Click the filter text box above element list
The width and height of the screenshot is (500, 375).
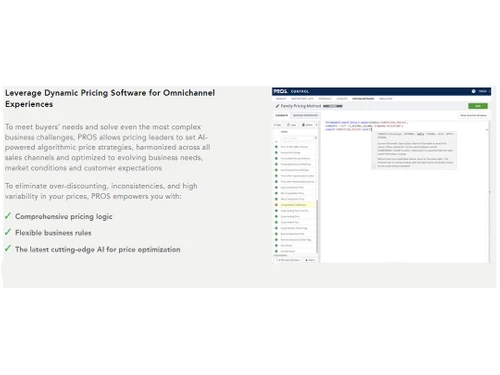pyautogui.click(x=297, y=138)
